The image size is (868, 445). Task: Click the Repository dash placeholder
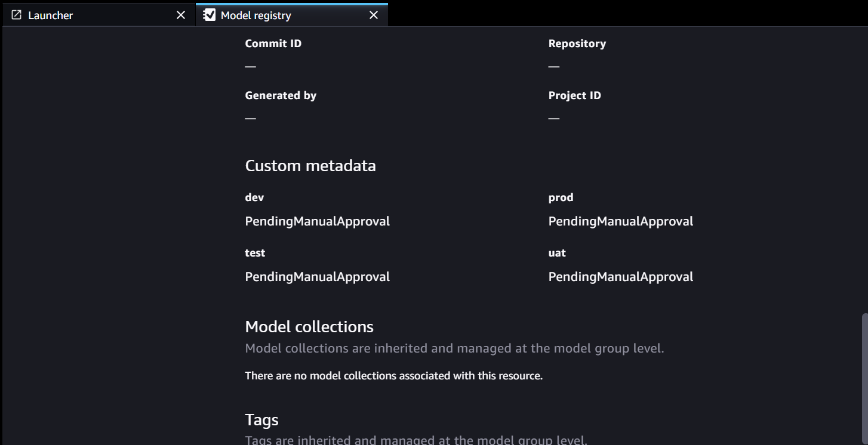553,66
